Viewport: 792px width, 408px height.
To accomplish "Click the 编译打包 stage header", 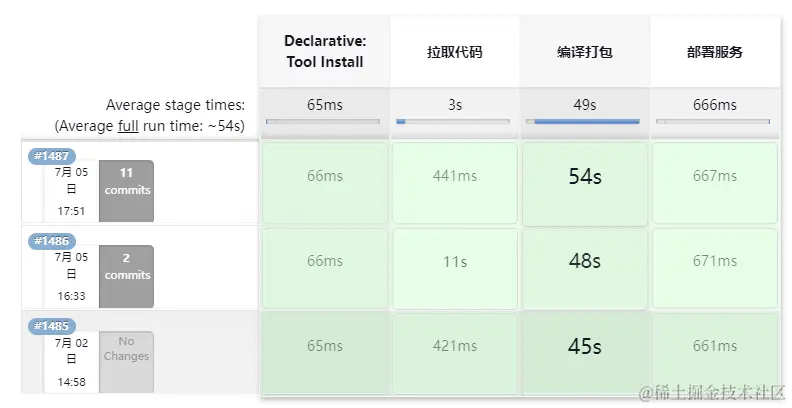I will [x=584, y=52].
